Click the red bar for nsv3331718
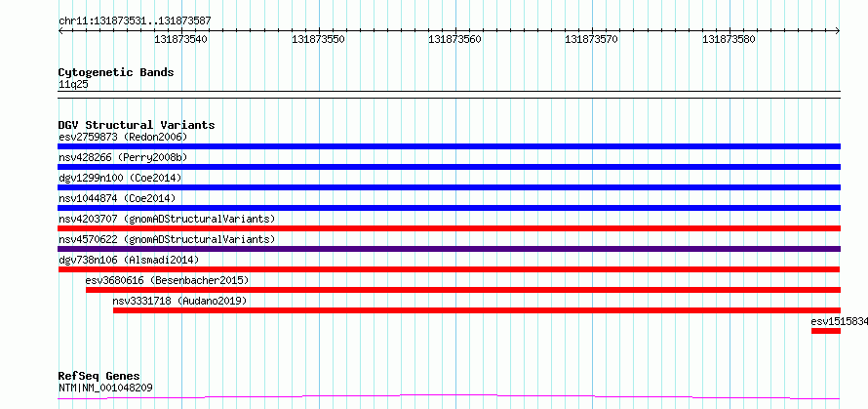This screenshot has width=868, height=409. pos(477,310)
